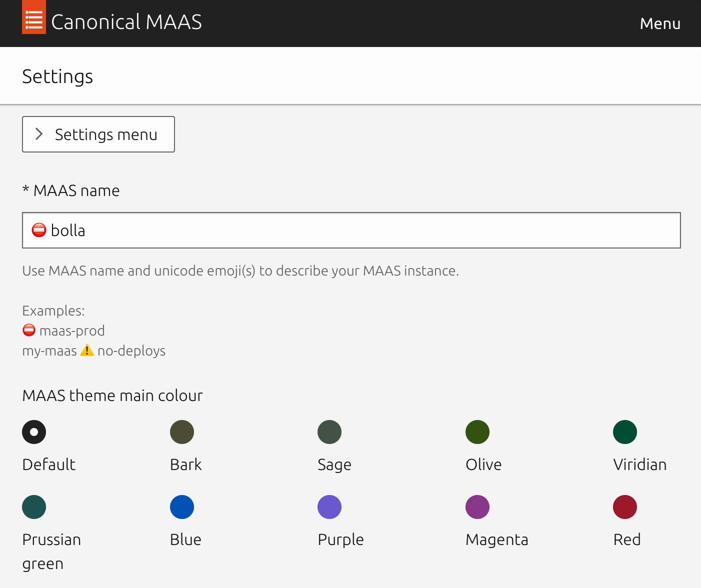
Task: Click the Settings menu button
Action: coord(98,134)
